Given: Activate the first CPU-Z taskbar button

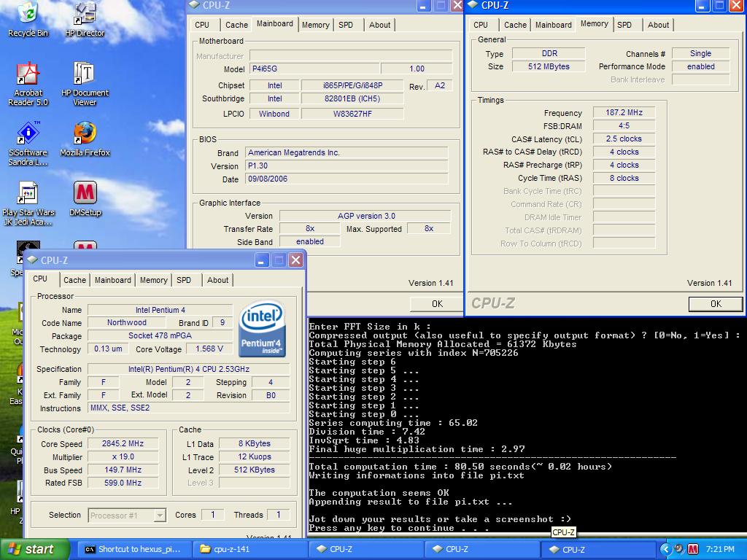Looking at the screenshot, I should 365,549.
